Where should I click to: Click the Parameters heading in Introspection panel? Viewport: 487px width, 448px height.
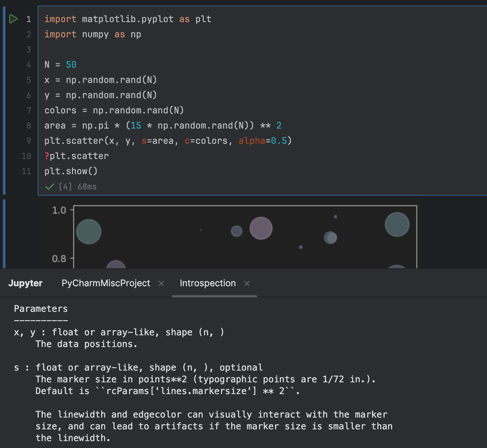coord(40,309)
